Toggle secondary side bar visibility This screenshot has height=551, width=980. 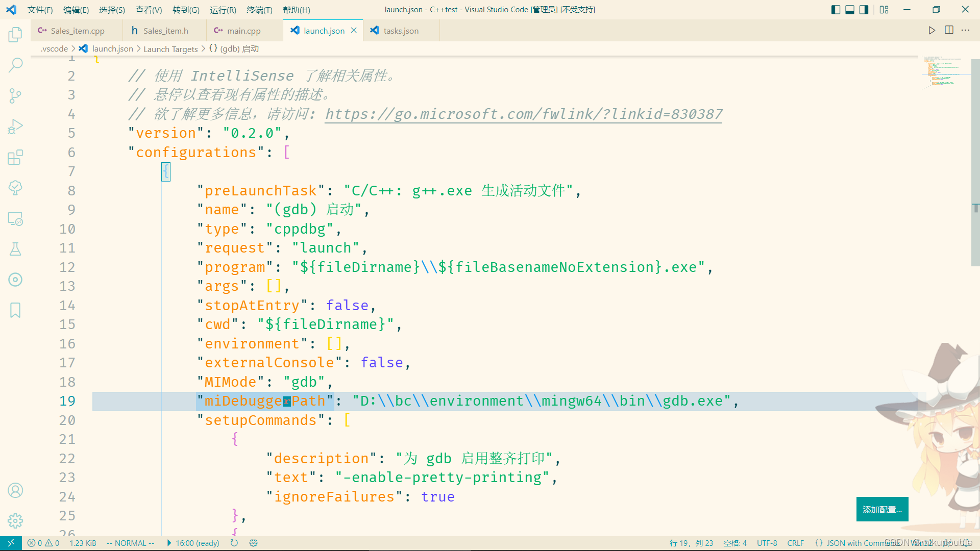(x=864, y=10)
